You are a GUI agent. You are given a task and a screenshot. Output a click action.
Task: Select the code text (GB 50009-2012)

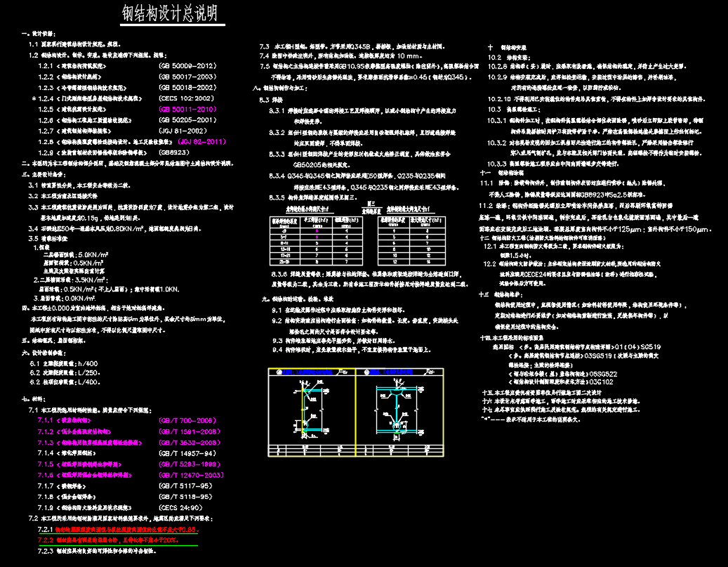pyautogui.click(x=187, y=66)
